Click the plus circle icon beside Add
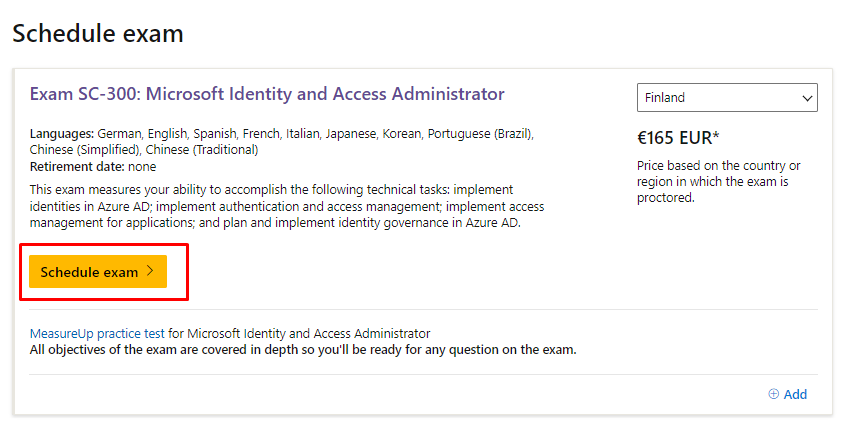Viewport: 846px width, 431px height. pyautogui.click(x=773, y=394)
